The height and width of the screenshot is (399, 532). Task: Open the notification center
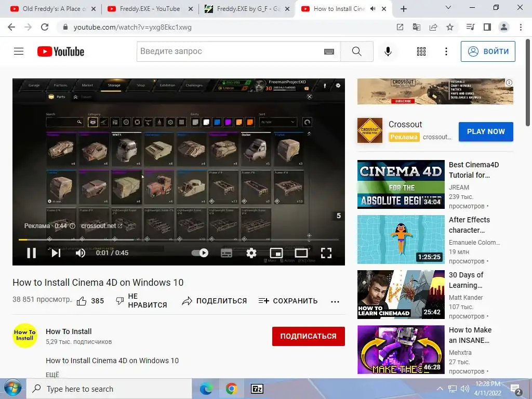pos(516,389)
